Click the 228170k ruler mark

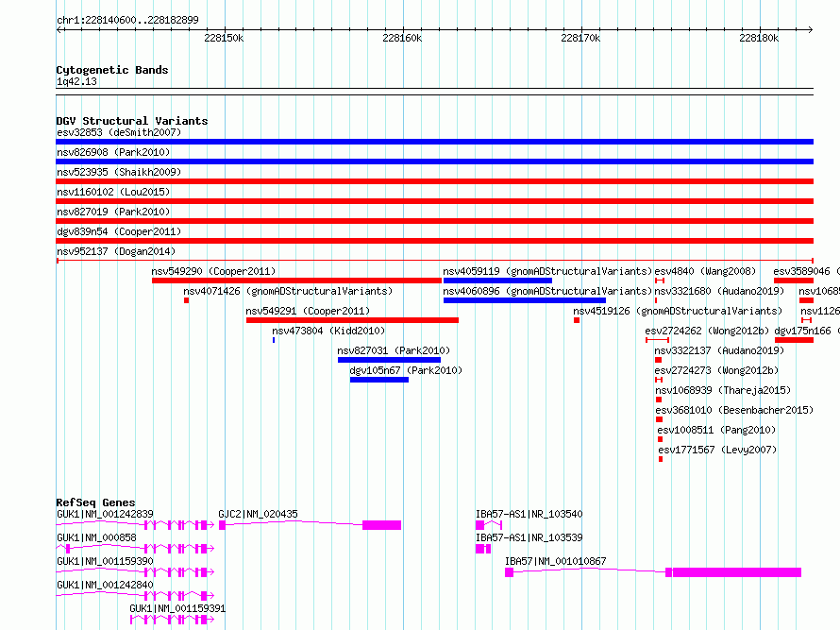point(580,38)
